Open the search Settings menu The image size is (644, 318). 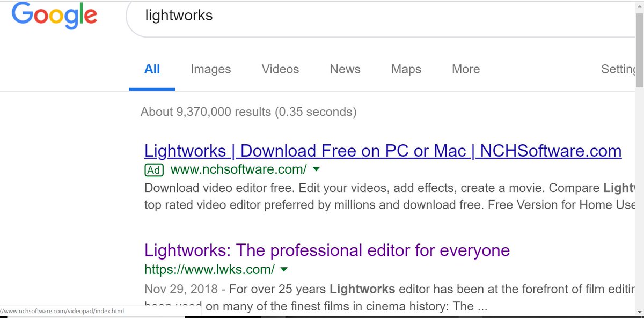(618, 69)
